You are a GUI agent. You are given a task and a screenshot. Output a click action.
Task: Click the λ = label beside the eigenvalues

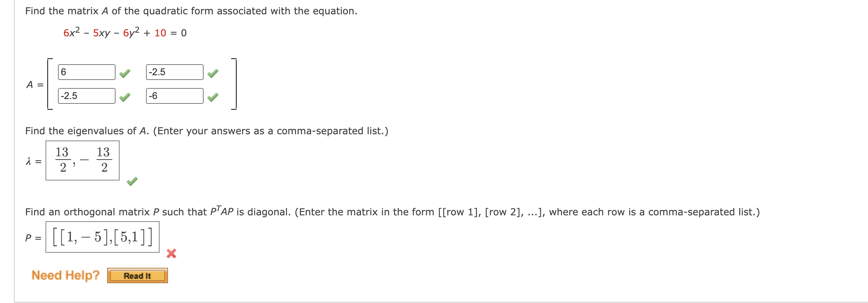[x=33, y=161]
